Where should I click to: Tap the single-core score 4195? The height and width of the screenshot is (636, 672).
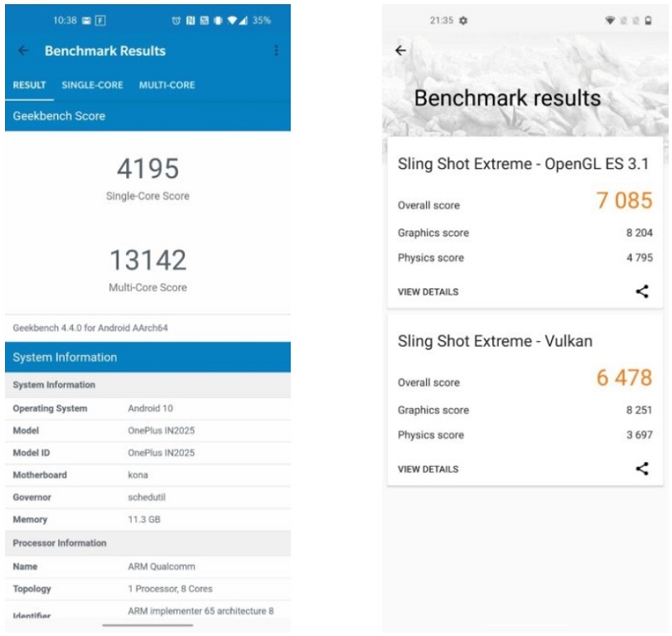[148, 168]
